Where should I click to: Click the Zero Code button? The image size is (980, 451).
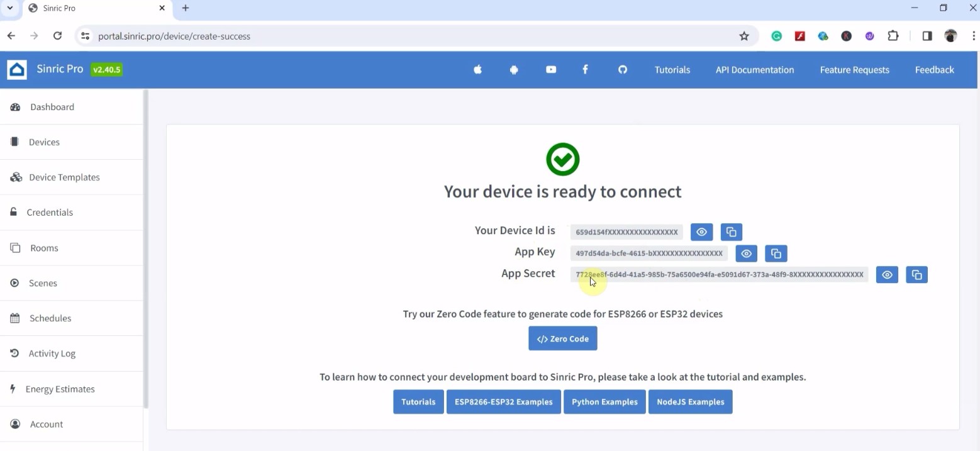tap(562, 338)
